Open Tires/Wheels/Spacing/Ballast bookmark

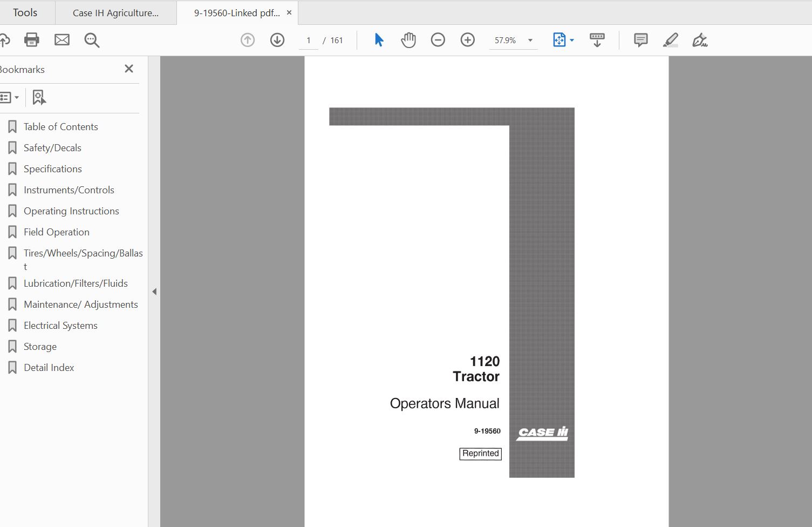coord(83,260)
